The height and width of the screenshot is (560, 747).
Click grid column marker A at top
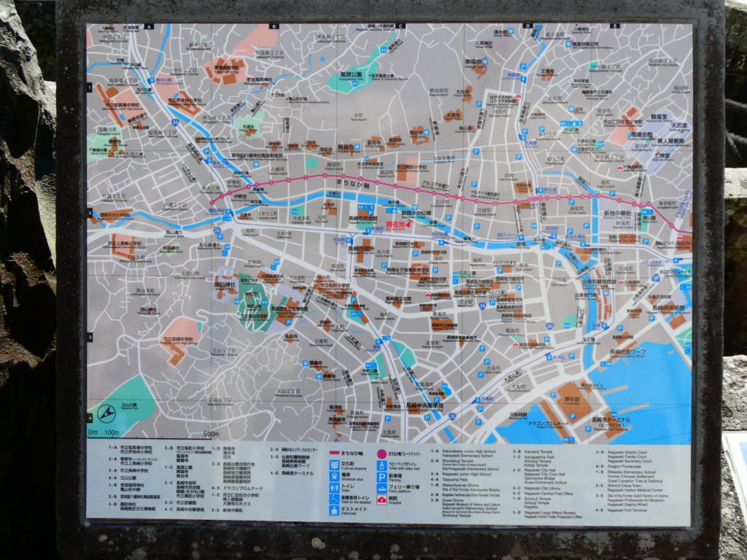pyautogui.click(x=149, y=26)
